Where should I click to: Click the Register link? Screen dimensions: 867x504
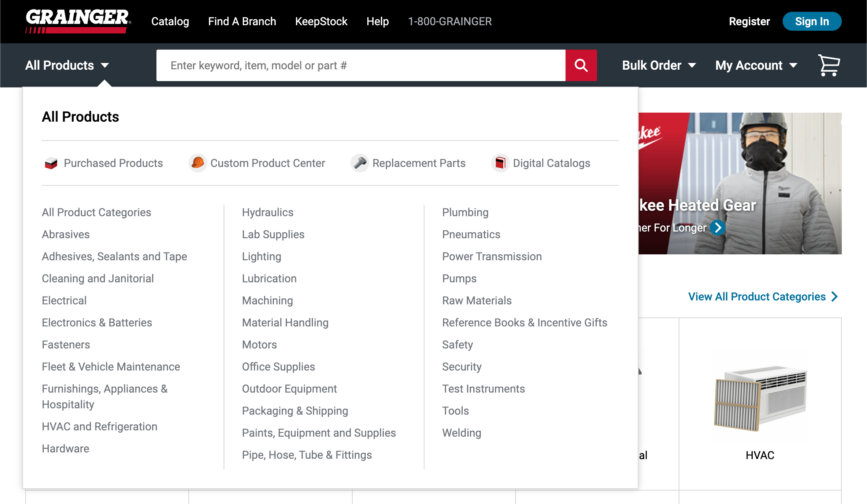749,21
